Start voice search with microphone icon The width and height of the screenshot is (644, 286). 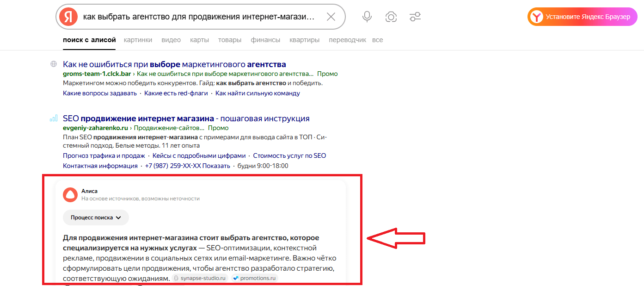pos(367,17)
